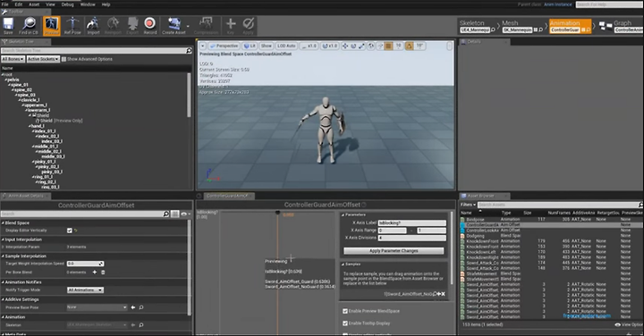Click the X Axis Divisions input field
This screenshot has height=336, width=644.
[412, 238]
